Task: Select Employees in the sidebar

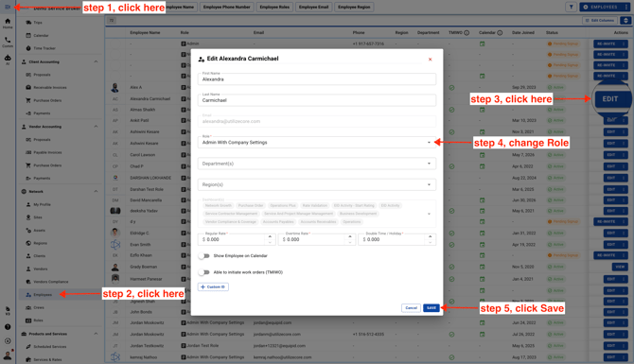Action: click(43, 295)
